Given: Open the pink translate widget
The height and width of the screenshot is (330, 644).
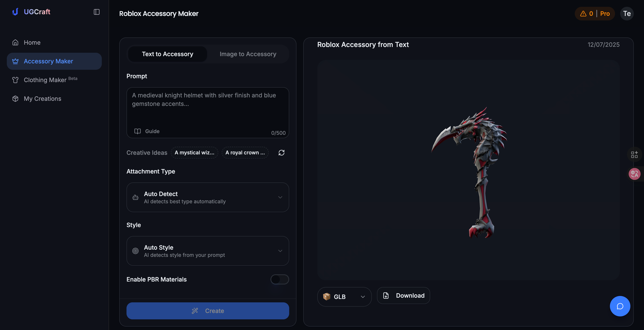Looking at the screenshot, I should (x=635, y=174).
